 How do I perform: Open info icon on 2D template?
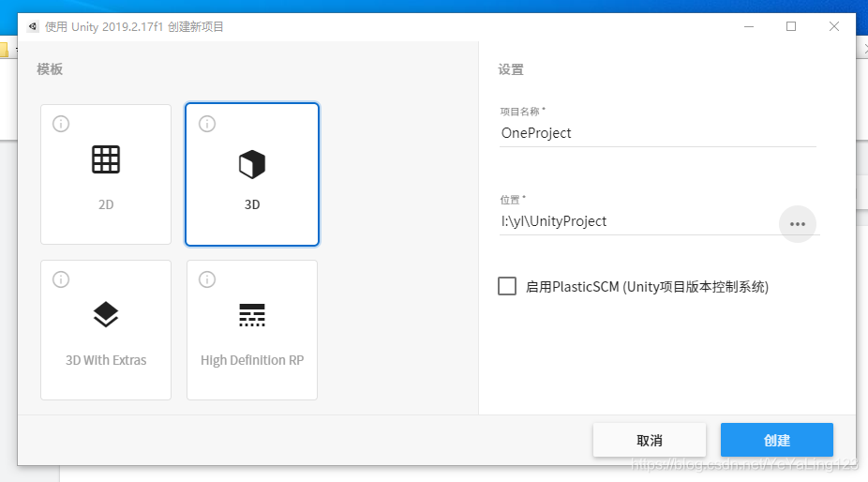pos(61,124)
